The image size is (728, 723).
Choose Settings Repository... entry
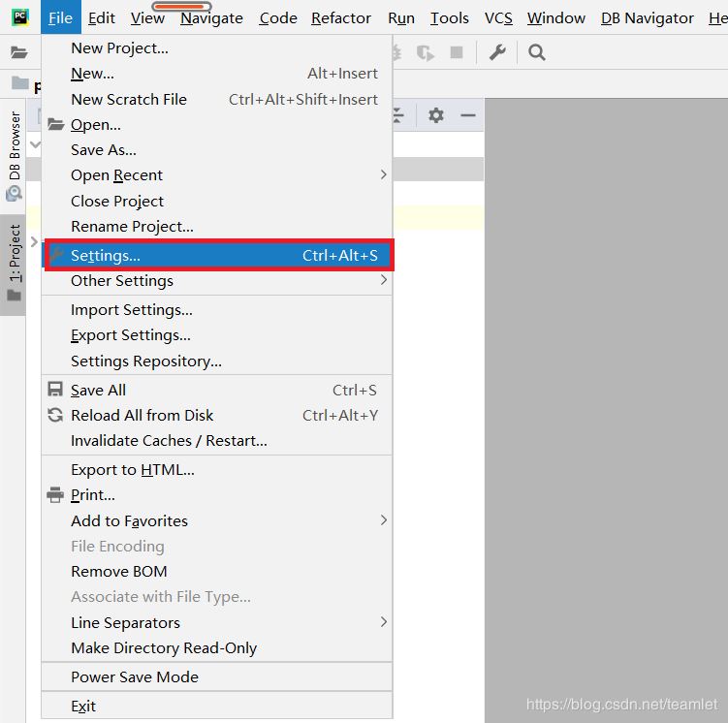pos(217,361)
